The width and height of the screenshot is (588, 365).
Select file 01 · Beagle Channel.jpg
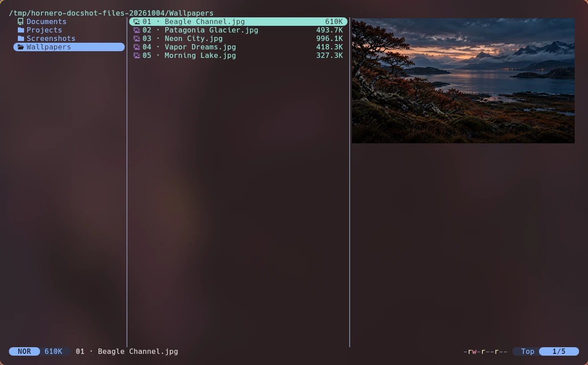point(238,21)
